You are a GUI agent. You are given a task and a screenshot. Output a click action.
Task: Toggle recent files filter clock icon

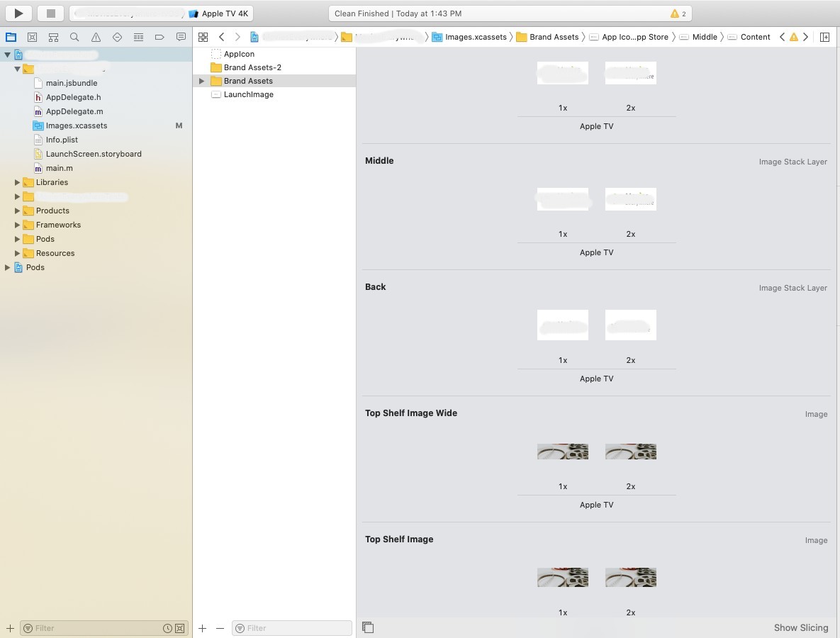167,628
